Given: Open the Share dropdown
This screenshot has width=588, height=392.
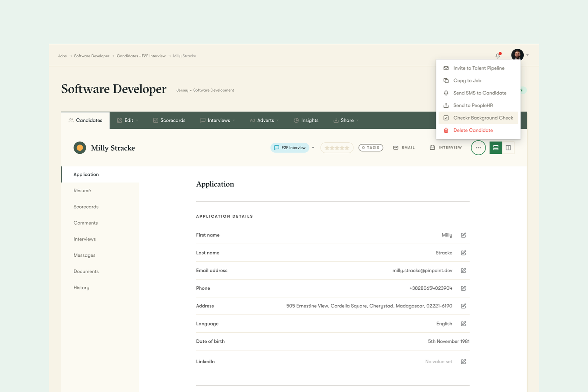Looking at the screenshot, I should point(345,120).
